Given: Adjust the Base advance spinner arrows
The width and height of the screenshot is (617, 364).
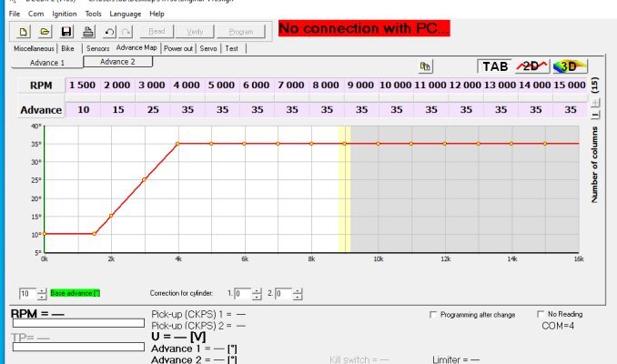Looking at the screenshot, I should click(x=42, y=294).
